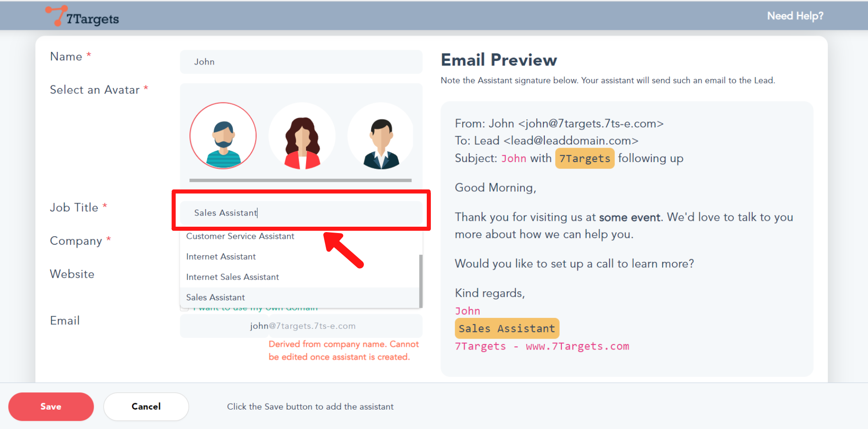Click into the Job Title text field
Screen dimensions: 868x429
[301, 213]
